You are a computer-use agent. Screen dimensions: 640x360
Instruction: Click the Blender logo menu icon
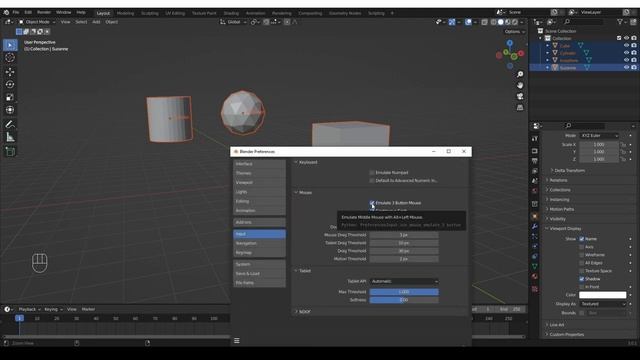point(6,13)
